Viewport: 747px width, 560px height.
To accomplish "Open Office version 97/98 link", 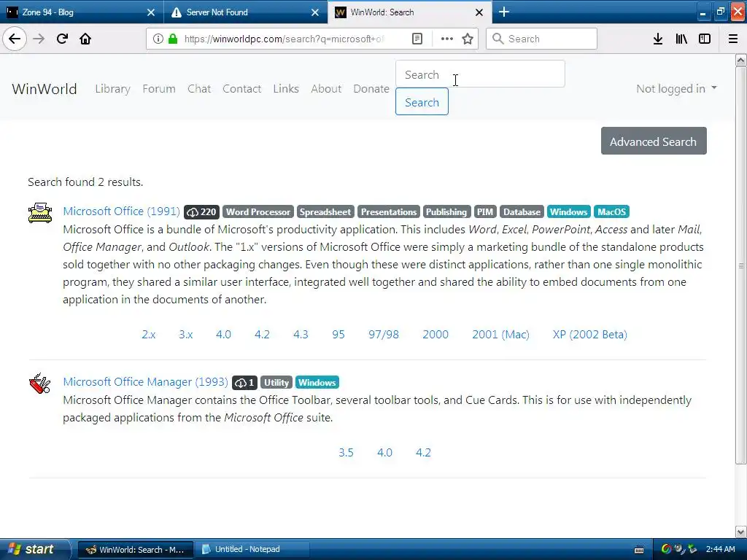I will 384,334.
